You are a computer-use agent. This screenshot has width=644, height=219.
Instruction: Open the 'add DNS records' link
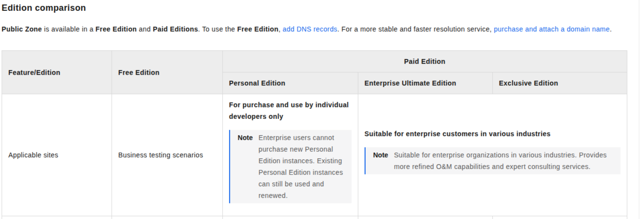click(309, 29)
